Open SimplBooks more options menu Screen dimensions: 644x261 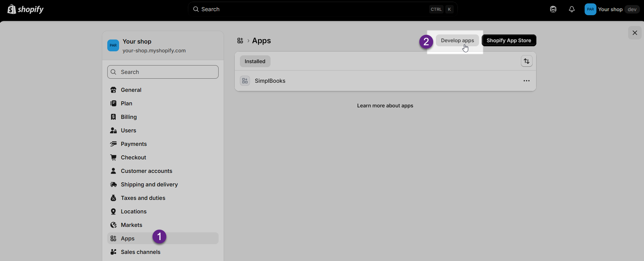(x=526, y=81)
